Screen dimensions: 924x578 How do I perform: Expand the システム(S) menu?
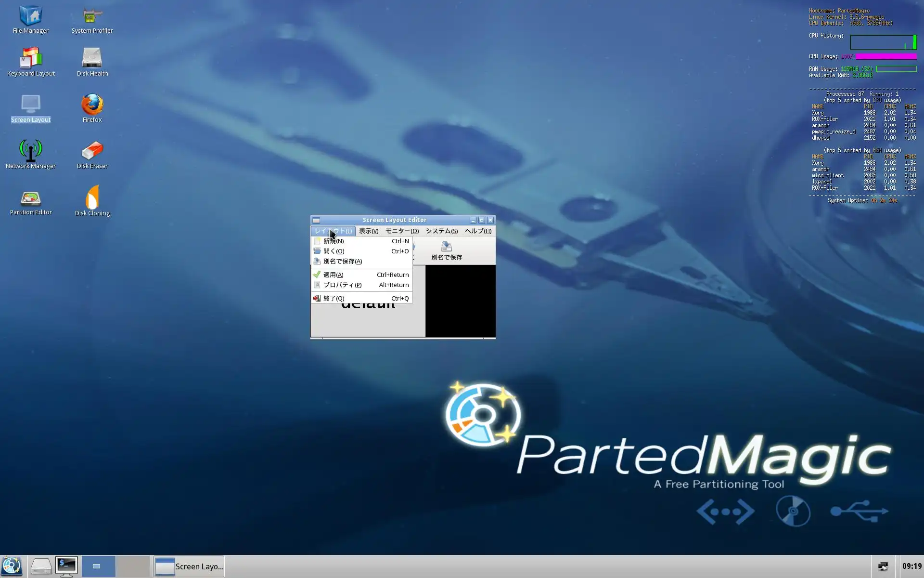click(x=441, y=231)
